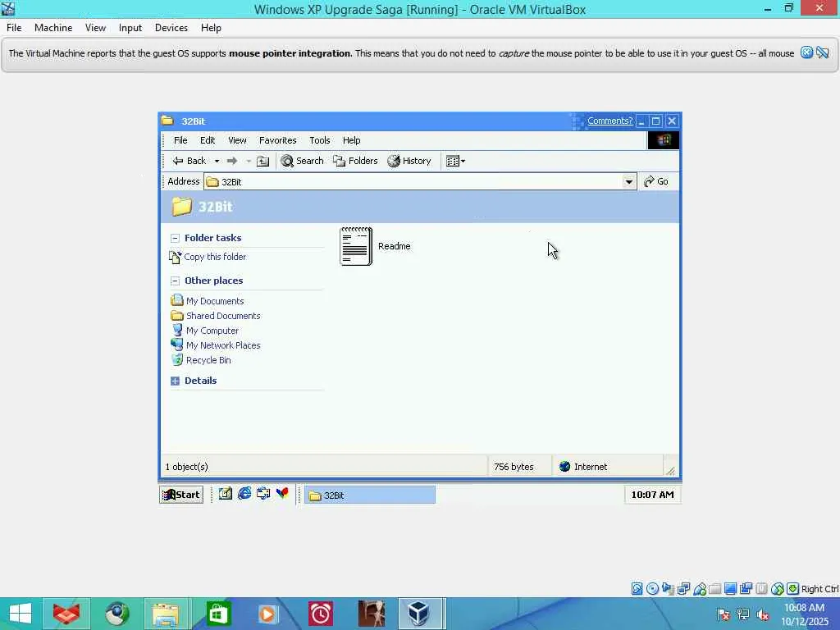Open the File menu in 32Bit window
The height and width of the screenshot is (630, 840).
click(180, 140)
